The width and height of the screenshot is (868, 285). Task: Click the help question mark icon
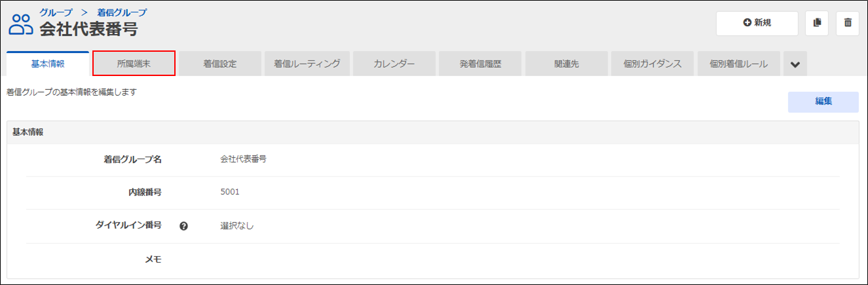184,226
